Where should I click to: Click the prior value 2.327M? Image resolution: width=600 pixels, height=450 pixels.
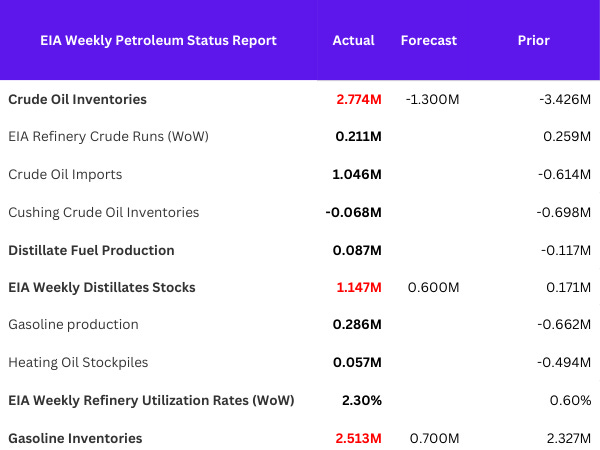(569, 438)
